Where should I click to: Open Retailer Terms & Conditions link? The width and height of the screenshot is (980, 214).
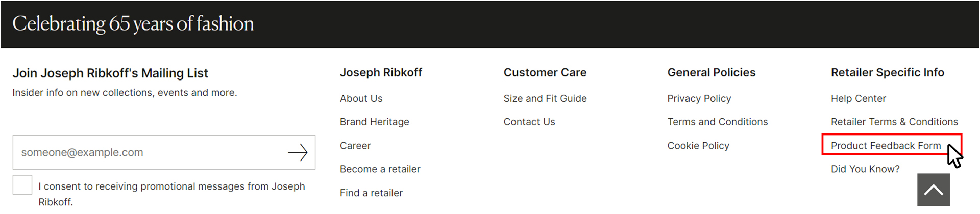pos(894,122)
